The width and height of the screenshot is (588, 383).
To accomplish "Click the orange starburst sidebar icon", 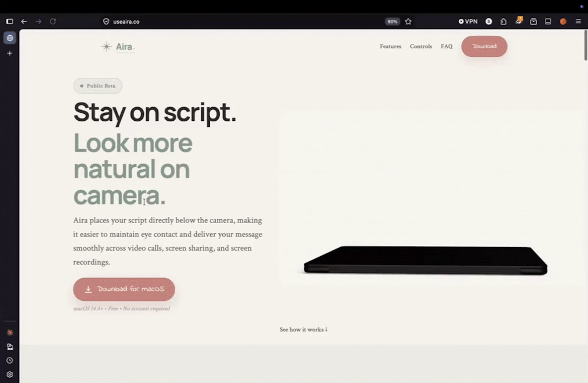I will coord(10,333).
